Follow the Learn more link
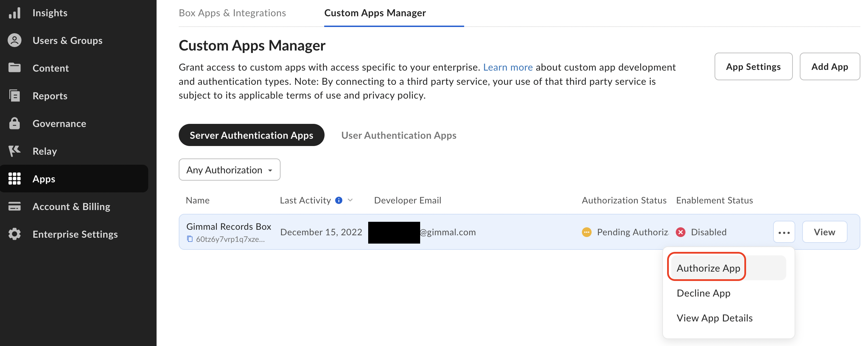This screenshot has width=868, height=346. coord(508,67)
